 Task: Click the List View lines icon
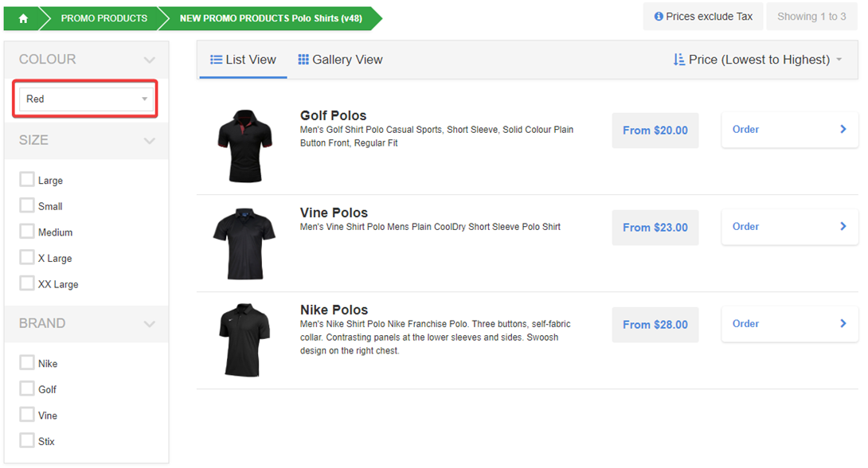216,60
